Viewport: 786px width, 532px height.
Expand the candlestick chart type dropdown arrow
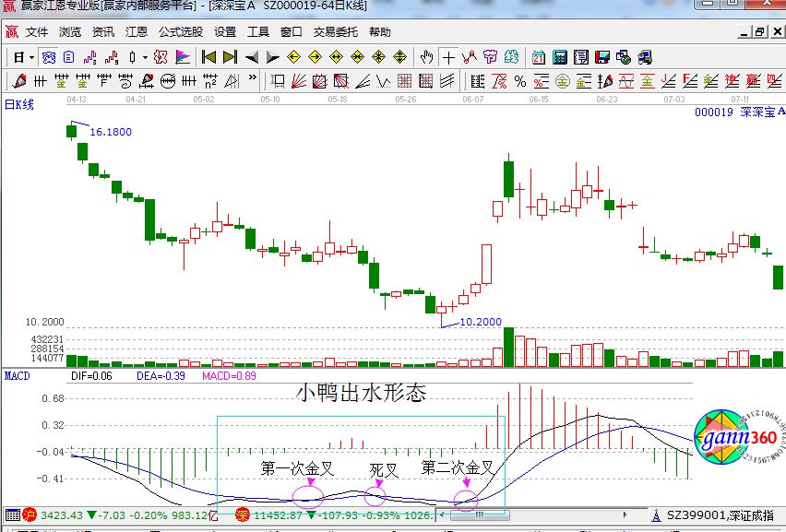click(x=144, y=57)
